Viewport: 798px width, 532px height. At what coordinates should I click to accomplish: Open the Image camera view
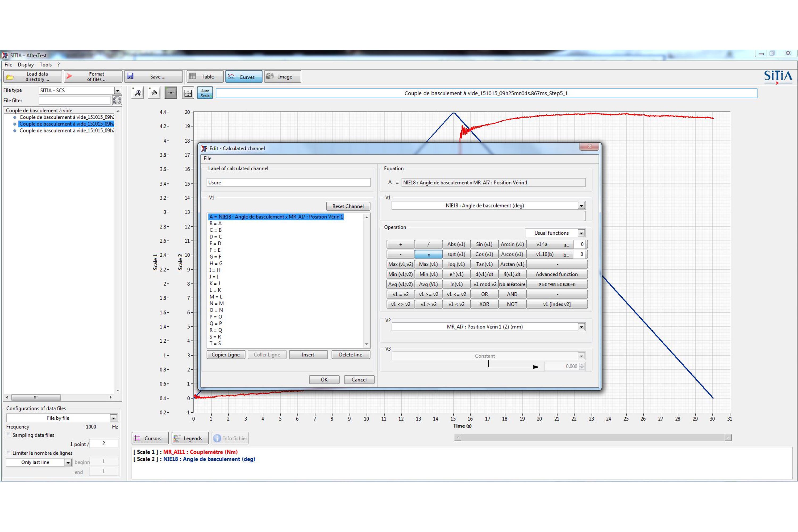(x=282, y=77)
